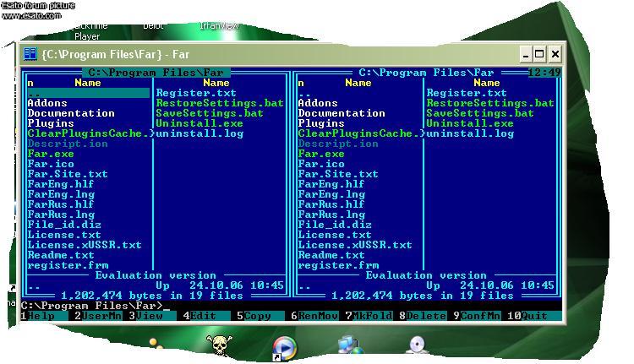
Task: Select File_id.diz in left panel
Action: (x=64, y=224)
